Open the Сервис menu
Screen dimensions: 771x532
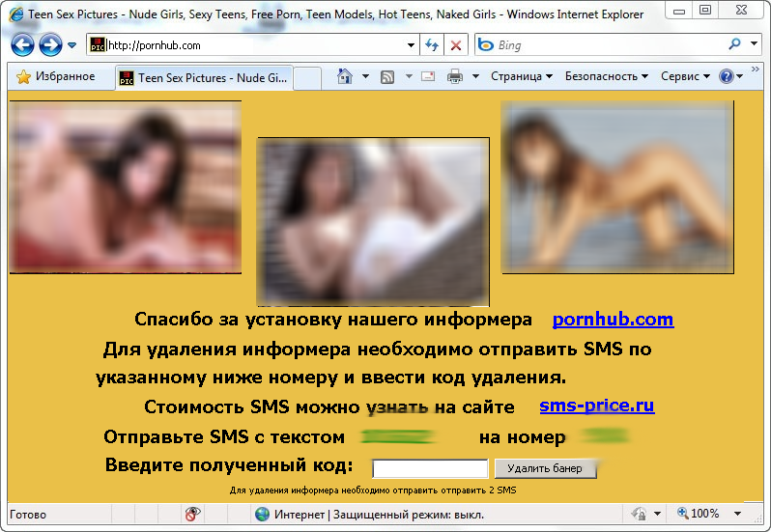(685, 76)
